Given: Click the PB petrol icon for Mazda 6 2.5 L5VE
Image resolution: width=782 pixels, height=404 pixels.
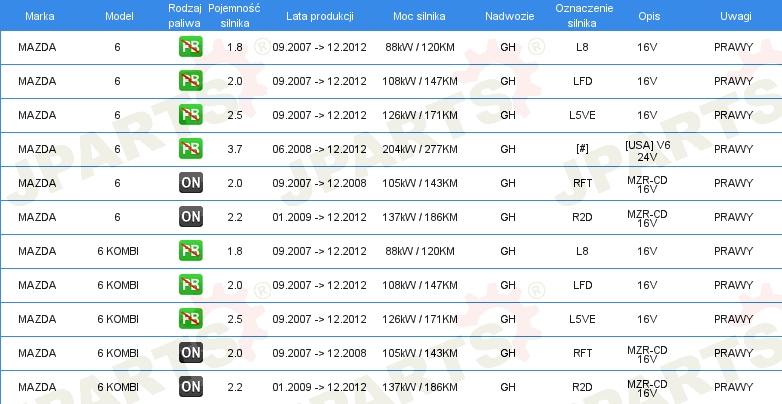Looking at the screenshot, I should (191, 115).
